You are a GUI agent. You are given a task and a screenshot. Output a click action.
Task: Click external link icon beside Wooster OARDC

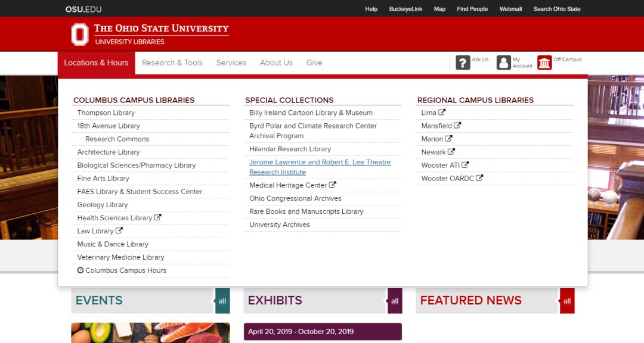pyautogui.click(x=479, y=177)
